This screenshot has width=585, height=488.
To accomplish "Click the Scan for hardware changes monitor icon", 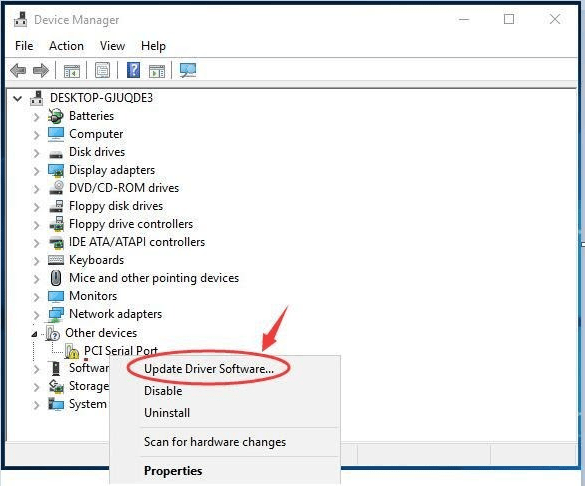I will [x=188, y=70].
